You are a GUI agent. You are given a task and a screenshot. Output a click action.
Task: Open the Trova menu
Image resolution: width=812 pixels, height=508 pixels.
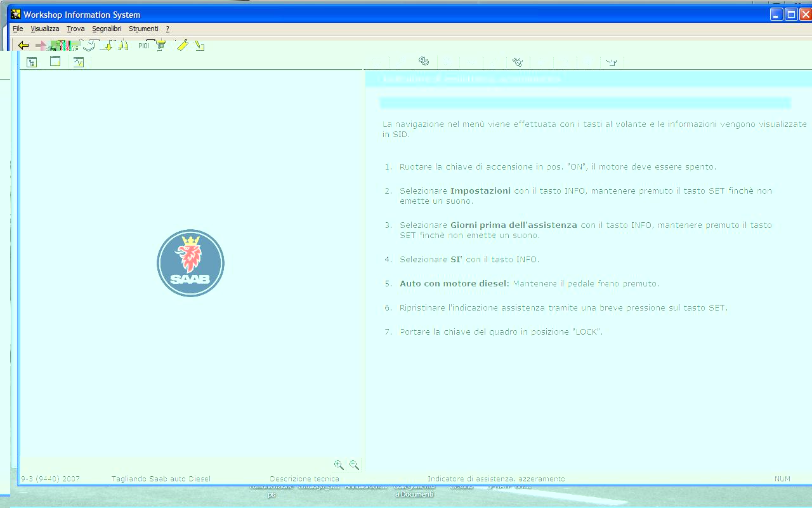coord(75,29)
